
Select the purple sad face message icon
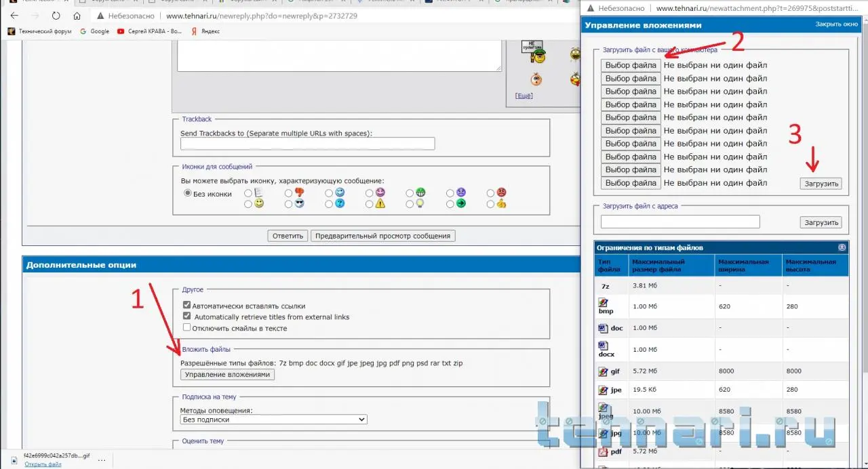click(461, 193)
